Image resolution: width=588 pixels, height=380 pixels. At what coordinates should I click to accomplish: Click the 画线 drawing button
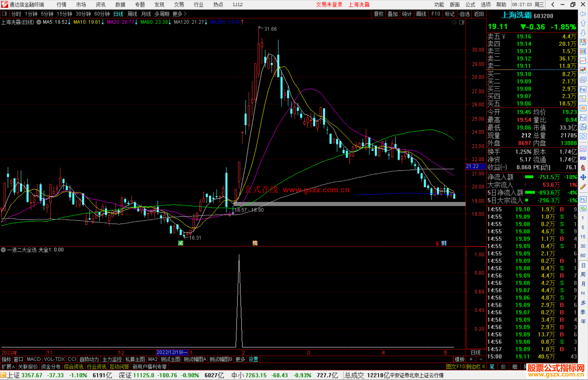(x=421, y=14)
